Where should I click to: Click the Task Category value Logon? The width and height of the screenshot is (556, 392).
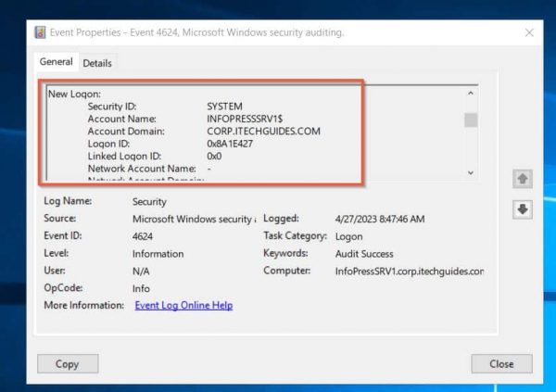[349, 236]
